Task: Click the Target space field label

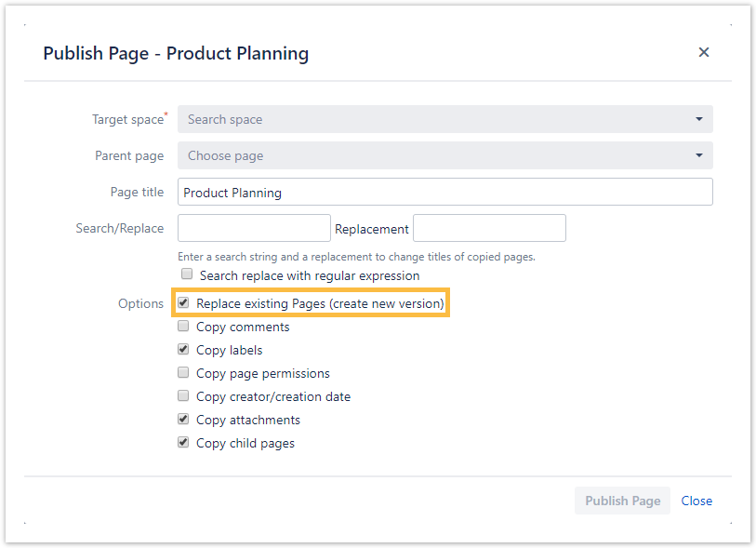Action: (x=127, y=119)
